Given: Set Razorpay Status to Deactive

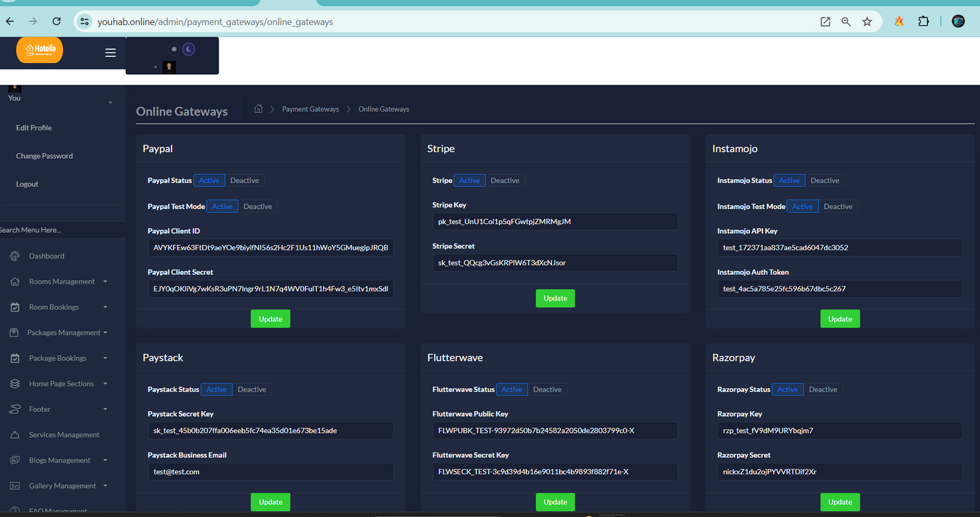Looking at the screenshot, I should click(x=823, y=389).
